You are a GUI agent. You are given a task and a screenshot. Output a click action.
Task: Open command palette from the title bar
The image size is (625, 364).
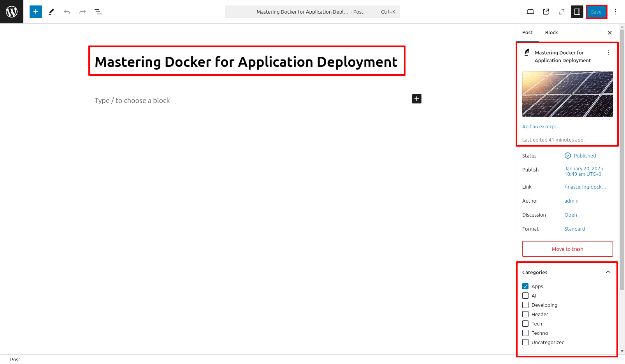click(x=312, y=12)
